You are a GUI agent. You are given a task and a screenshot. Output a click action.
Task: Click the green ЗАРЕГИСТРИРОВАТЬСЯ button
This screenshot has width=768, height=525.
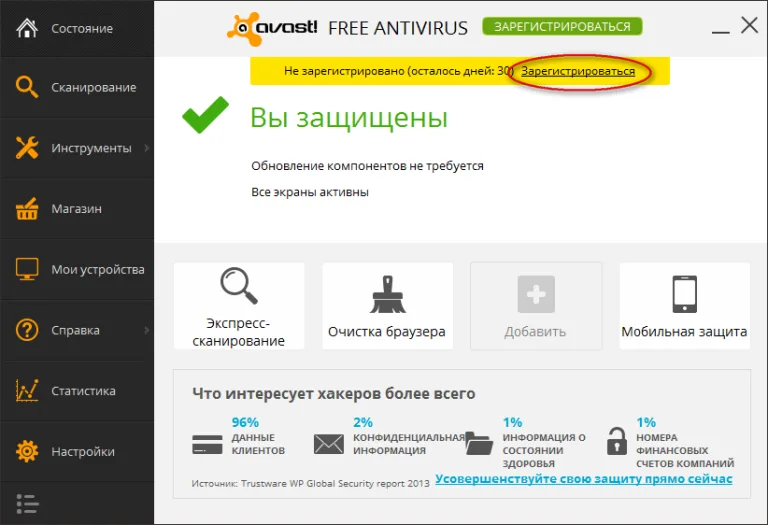click(562, 26)
